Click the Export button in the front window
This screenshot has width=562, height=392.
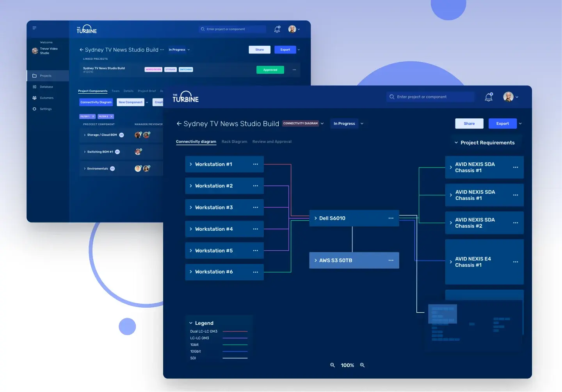click(503, 124)
